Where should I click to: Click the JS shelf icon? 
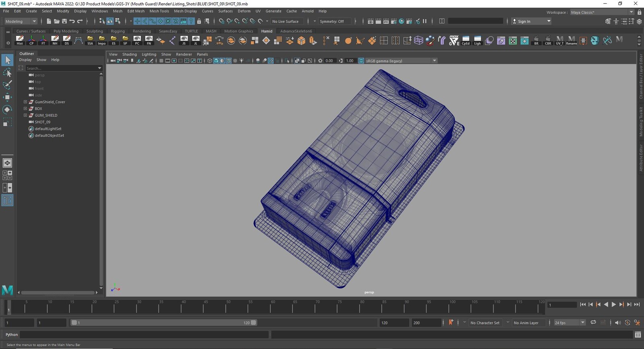click(x=184, y=40)
